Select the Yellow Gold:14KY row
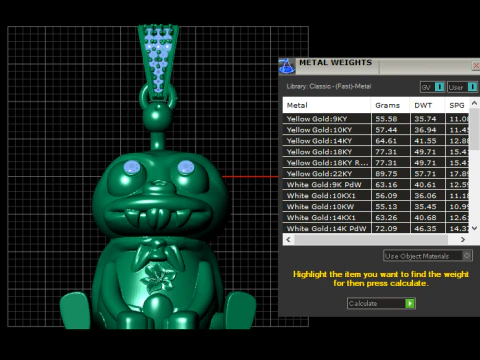This screenshot has width=480, height=360. pos(376,141)
